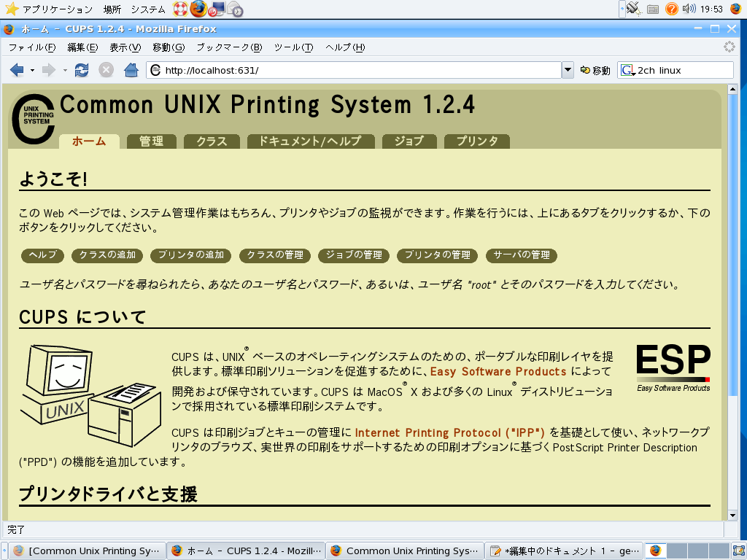Image resolution: width=747 pixels, height=560 pixels.
Task: Click the 移動 go button
Action: click(x=595, y=71)
